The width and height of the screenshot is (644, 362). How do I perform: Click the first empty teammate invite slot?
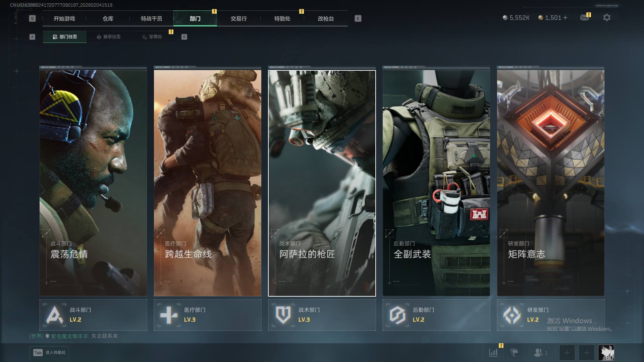[x=567, y=353]
